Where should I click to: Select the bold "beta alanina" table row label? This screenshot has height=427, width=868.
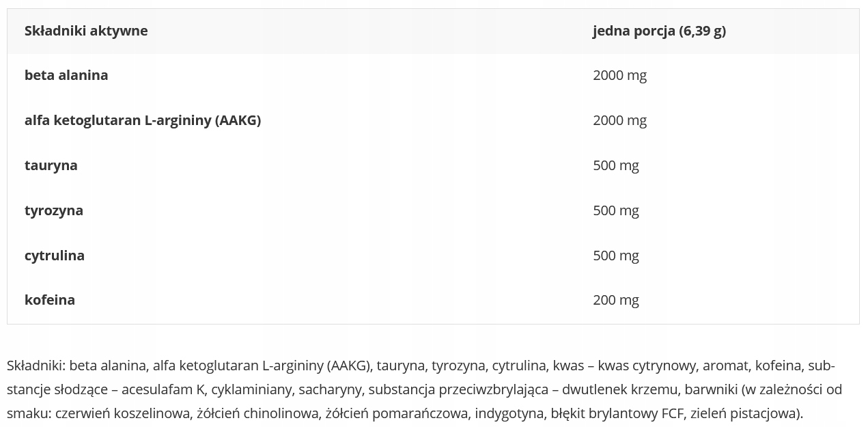(66, 75)
